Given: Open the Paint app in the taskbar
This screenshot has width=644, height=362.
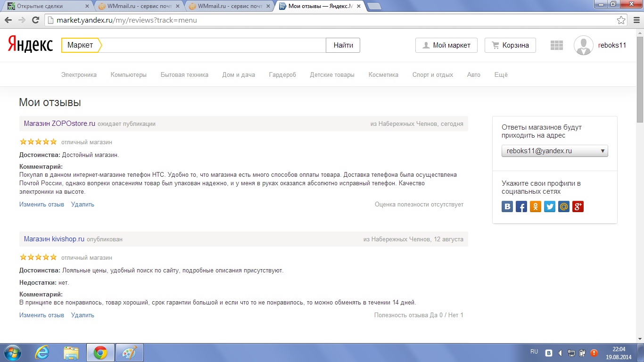Looking at the screenshot, I should [129, 353].
